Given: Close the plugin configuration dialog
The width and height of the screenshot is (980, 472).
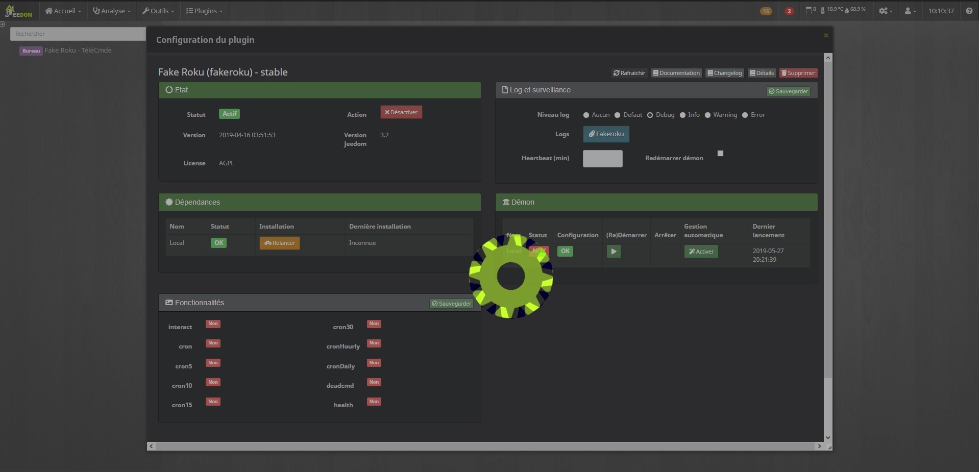Looking at the screenshot, I should coord(825,35).
